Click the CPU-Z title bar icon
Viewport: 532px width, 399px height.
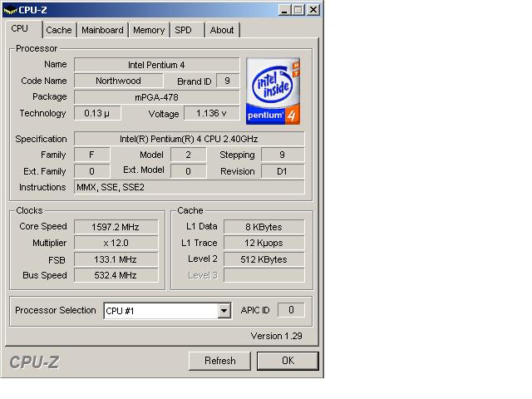click(9, 10)
